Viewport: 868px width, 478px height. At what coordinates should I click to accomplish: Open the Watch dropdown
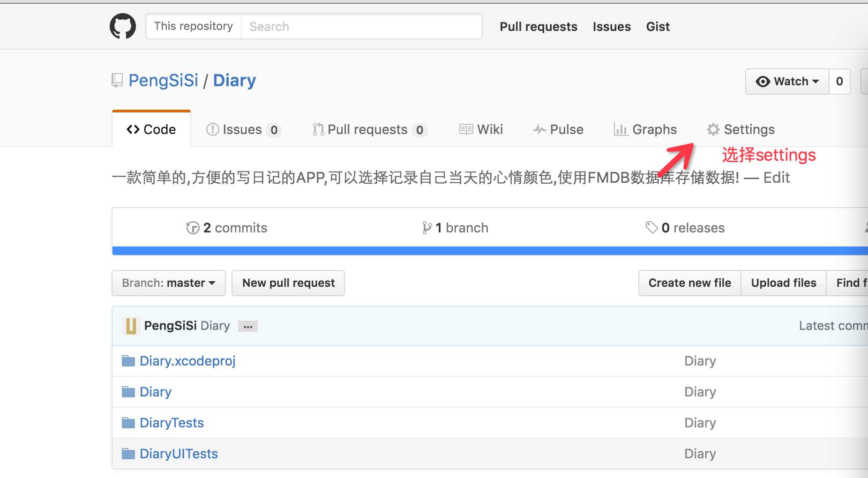pos(787,82)
